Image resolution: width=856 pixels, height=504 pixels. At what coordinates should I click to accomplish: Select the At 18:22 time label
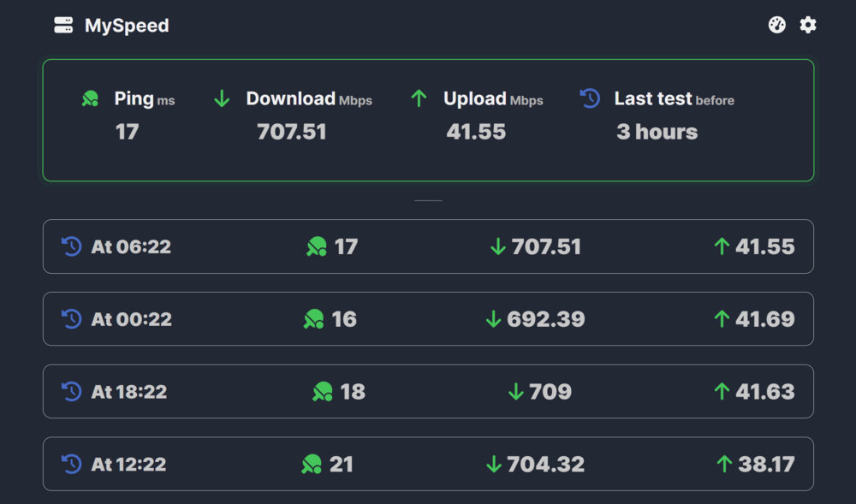[129, 392]
